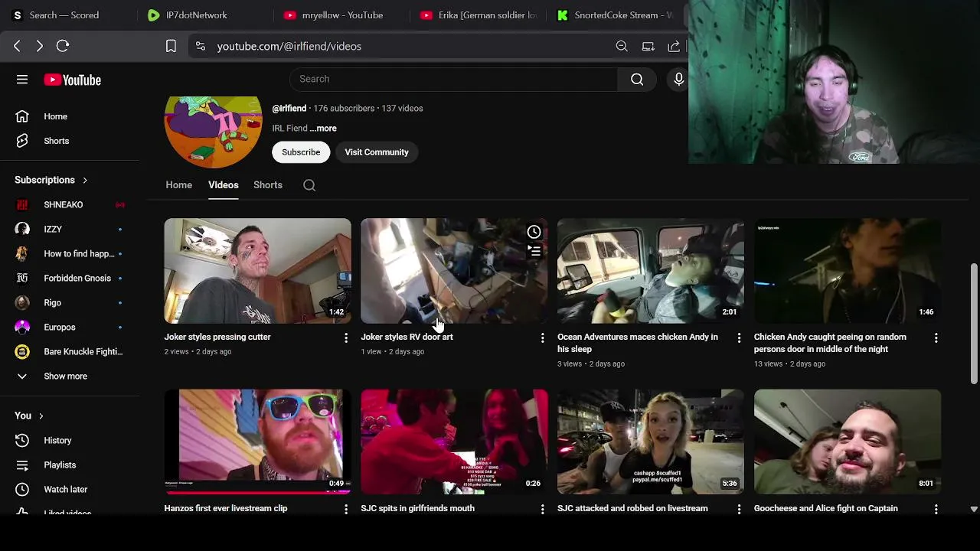This screenshot has width=980, height=551.
Task: Click the share icon in the address bar
Action: pyautogui.click(x=674, y=46)
